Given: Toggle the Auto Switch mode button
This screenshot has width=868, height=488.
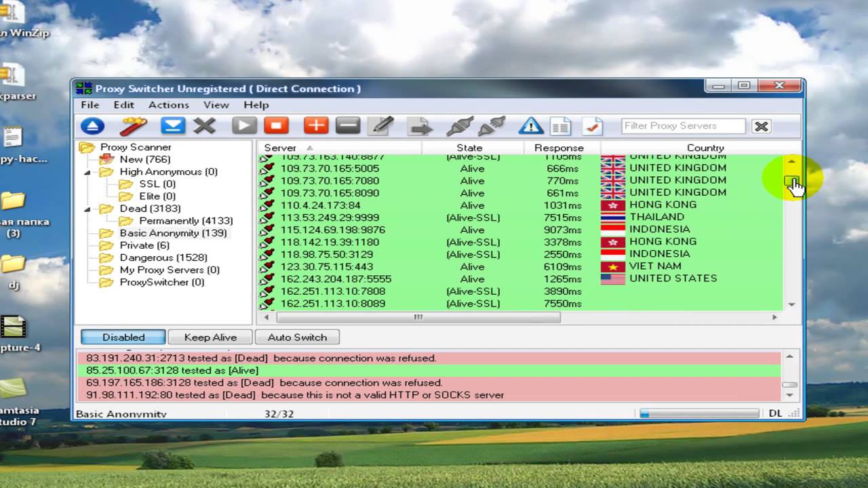Looking at the screenshot, I should tap(297, 337).
